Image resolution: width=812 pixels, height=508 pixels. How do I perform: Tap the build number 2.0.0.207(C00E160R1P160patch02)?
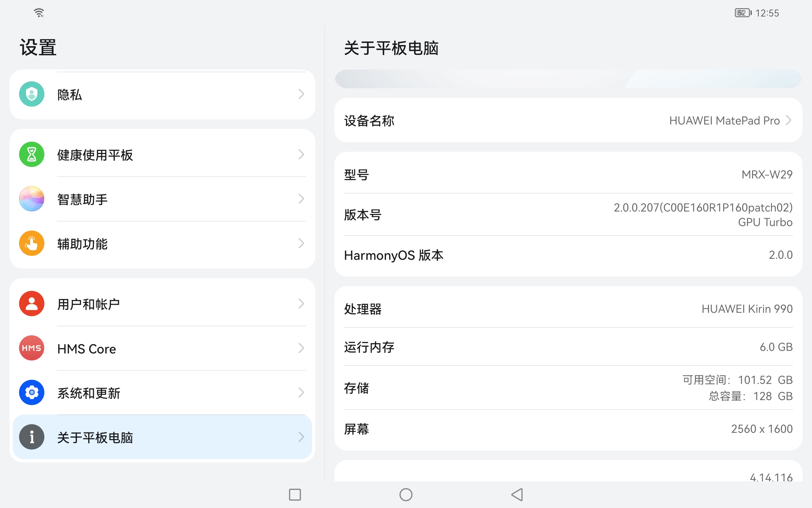point(703,208)
